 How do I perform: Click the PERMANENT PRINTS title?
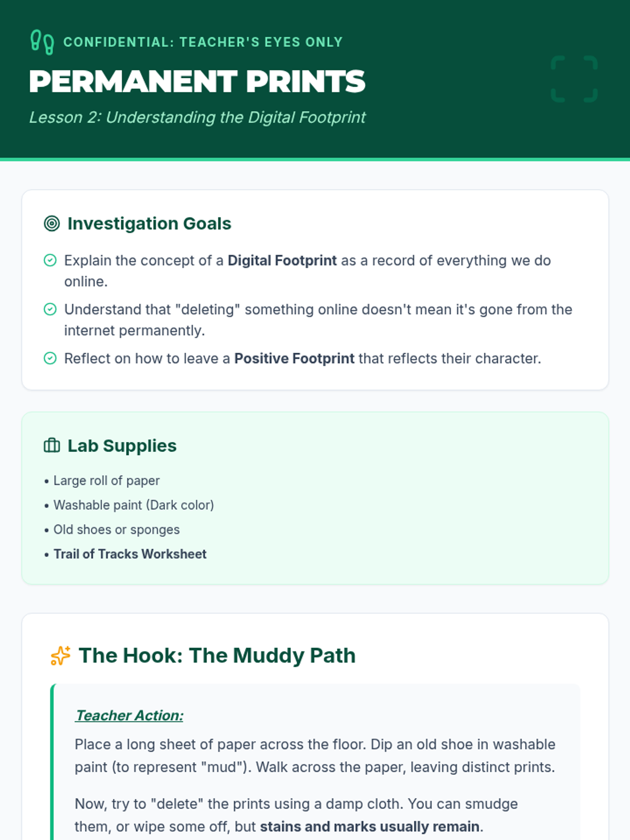[197, 81]
